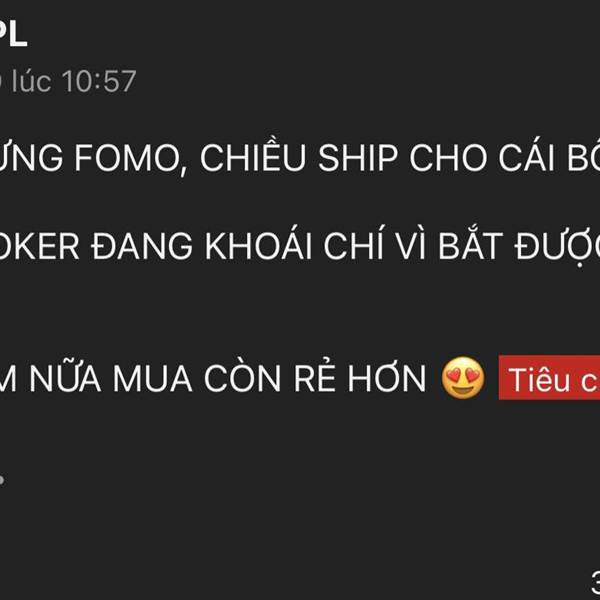Open the red Tiêu c… tag label
Screen dimensions: 600x600
pos(549,377)
